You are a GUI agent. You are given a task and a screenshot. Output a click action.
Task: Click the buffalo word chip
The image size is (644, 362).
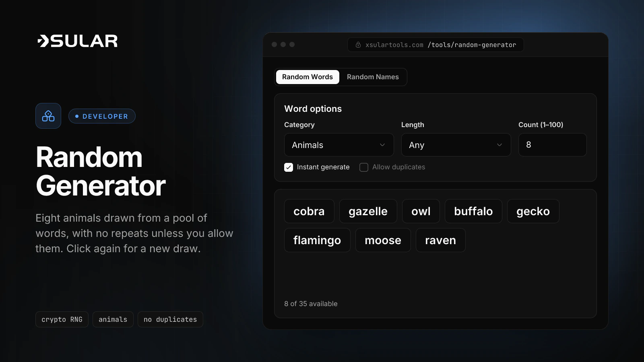point(473,211)
